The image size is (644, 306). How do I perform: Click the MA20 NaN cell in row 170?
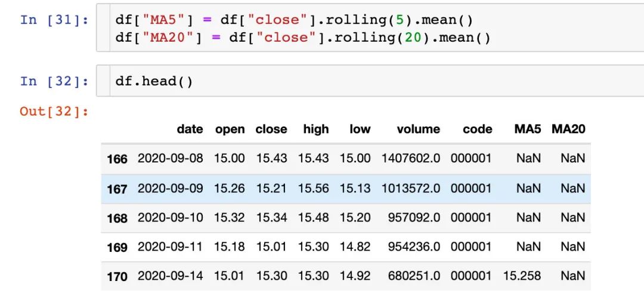point(573,276)
